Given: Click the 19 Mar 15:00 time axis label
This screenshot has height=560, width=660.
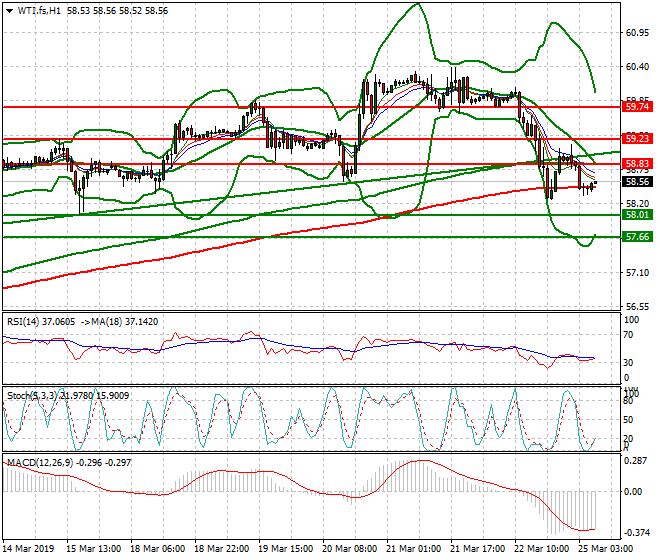Looking at the screenshot, I should (285, 549).
